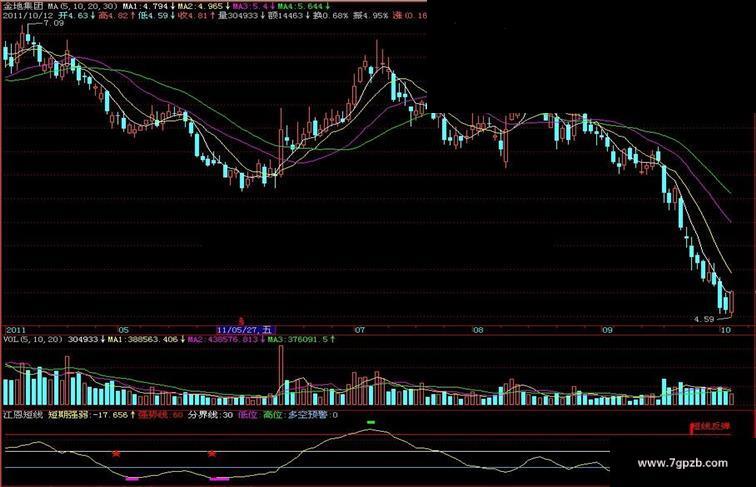
Task: Click the 09 month label on the time axis
Action: point(607,330)
